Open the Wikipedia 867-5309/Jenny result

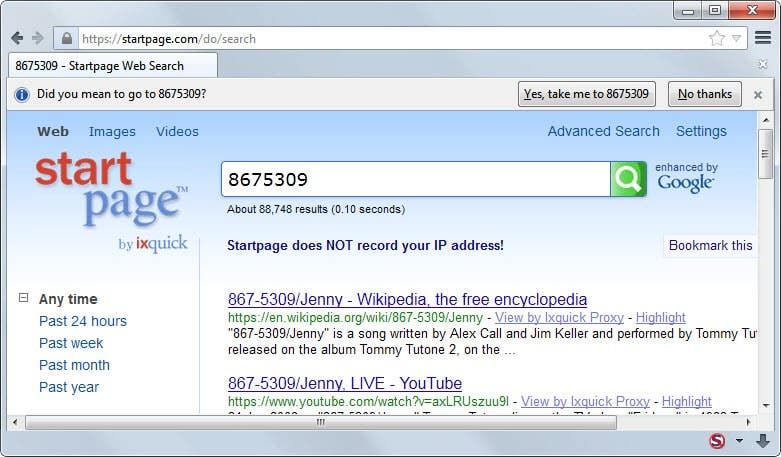(407, 299)
